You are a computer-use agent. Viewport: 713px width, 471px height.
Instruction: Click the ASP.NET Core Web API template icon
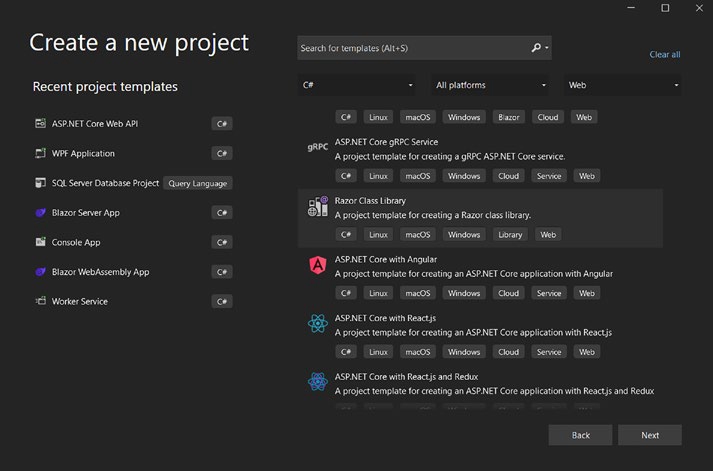(40, 123)
